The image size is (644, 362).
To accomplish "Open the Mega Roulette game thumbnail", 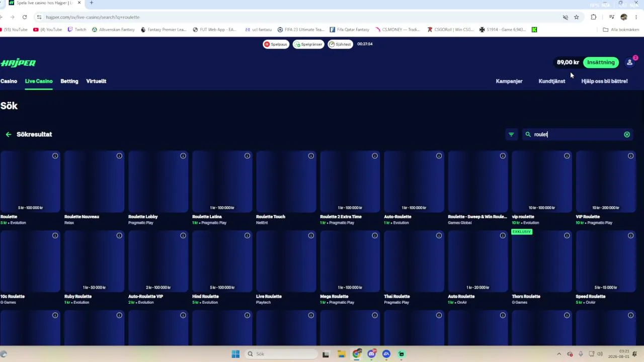I will point(350,261).
